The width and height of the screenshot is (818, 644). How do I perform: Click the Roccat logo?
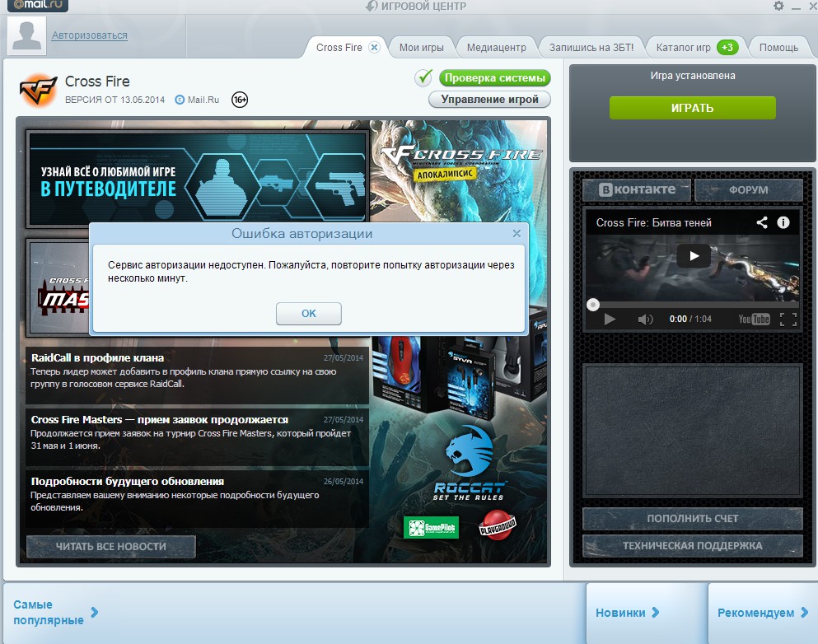tap(469, 464)
